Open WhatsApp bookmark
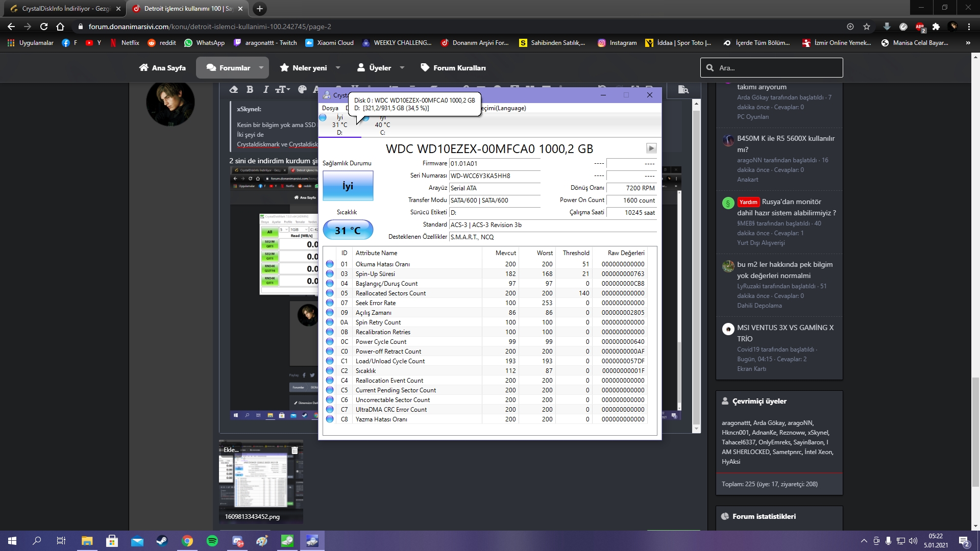980x551 pixels. [x=205, y=43]
